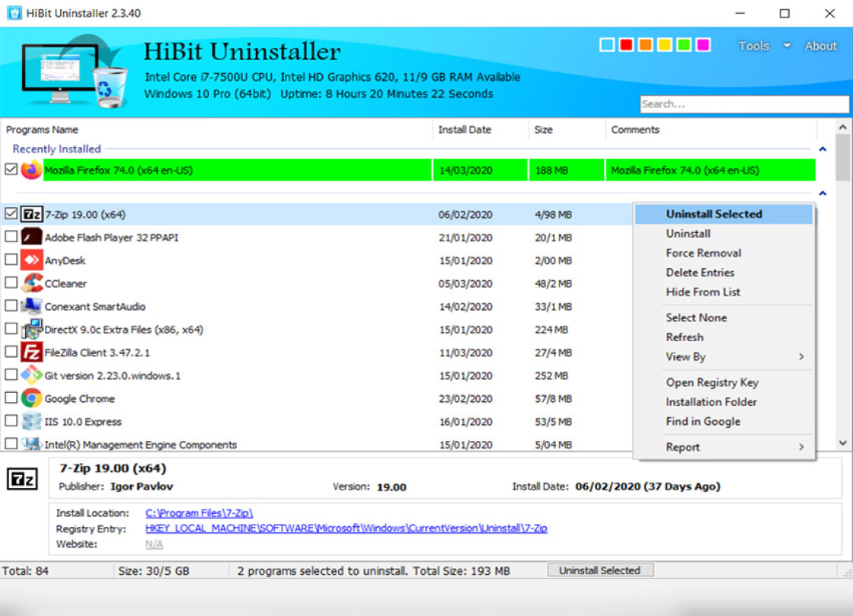This screenshot has width=853, height=616.
Task: Select Delete Entries menu entry
Action: [x=724, y=273]
